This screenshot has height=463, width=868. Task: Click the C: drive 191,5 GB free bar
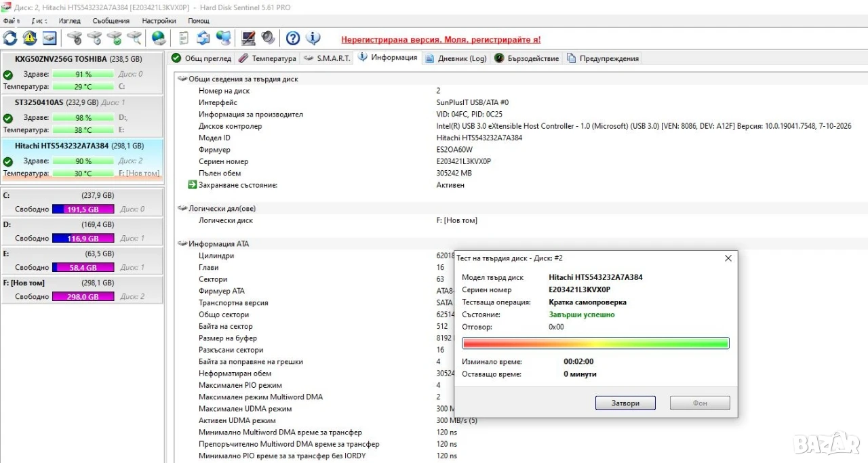[83, 209]
